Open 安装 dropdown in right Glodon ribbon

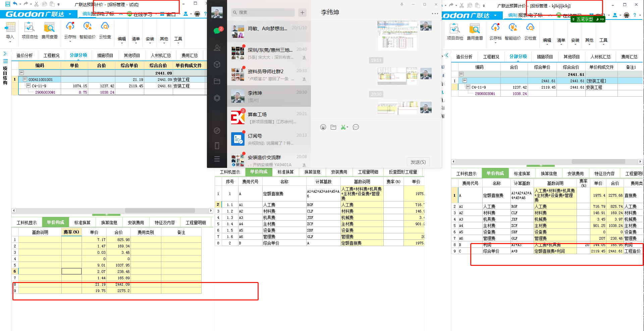pos(575,41)
